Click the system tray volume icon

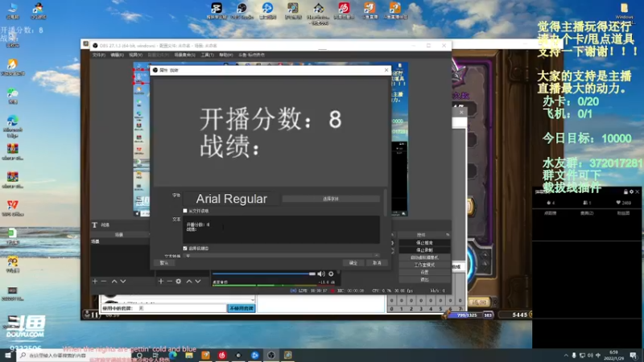click(x=590, y=356)
